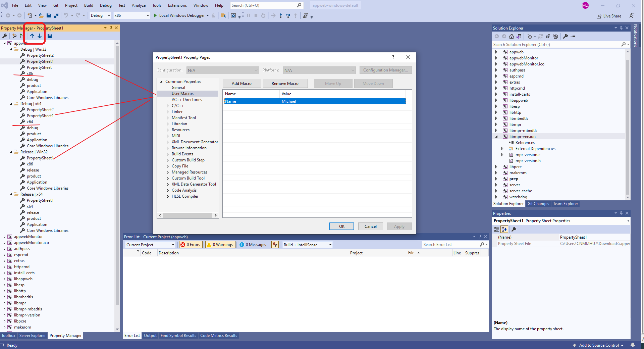Click Add Property Sheet wizard icon in Property Manager

click(x=14, y=36)
